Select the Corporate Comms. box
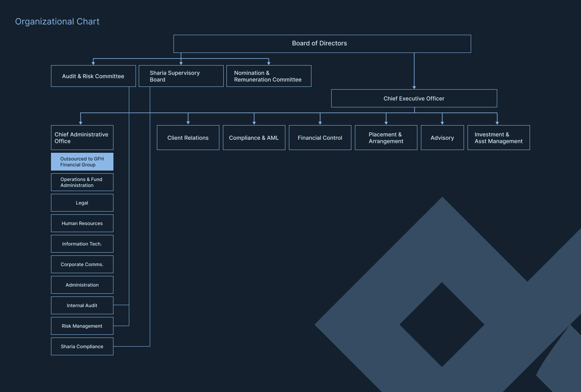The height and width of the screenshot is (392, 581). pos(82,264)
